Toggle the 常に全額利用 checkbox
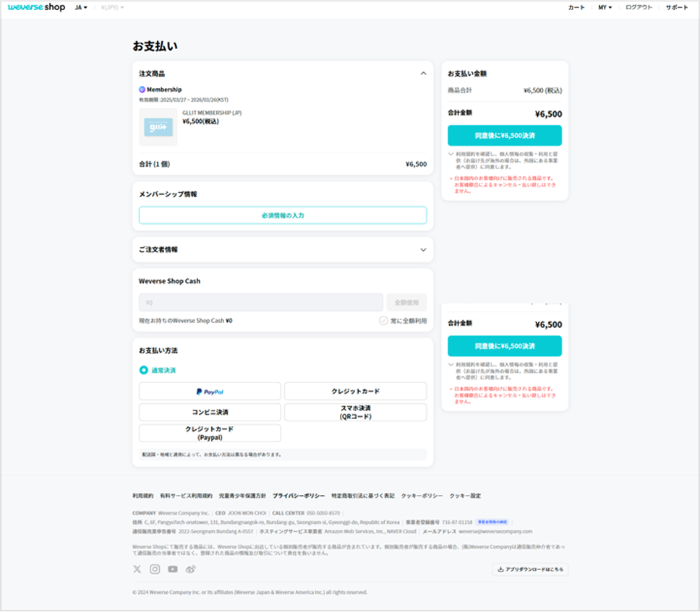 [x=383, y=321]
